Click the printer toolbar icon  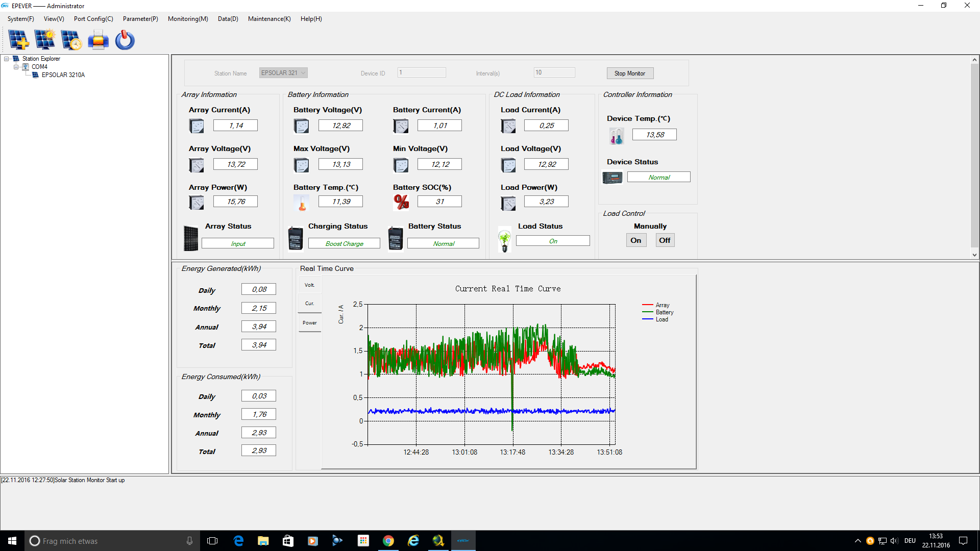(98, 40)
